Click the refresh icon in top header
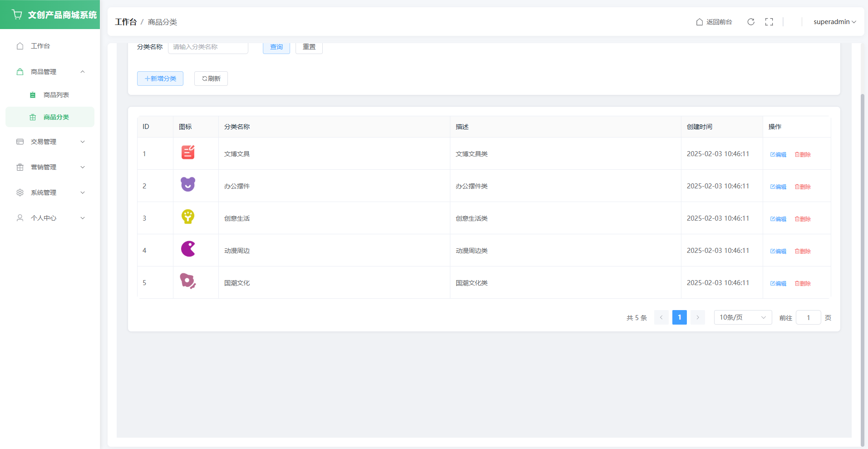Image resolution: width=868 pixels, height=449 pixels. coord(751,22)
